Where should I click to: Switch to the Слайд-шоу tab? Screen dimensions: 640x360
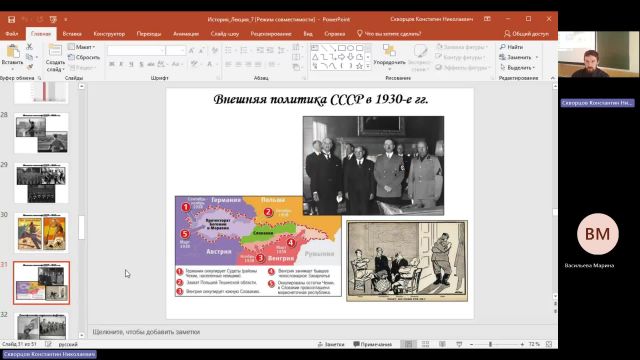point(225,34)
